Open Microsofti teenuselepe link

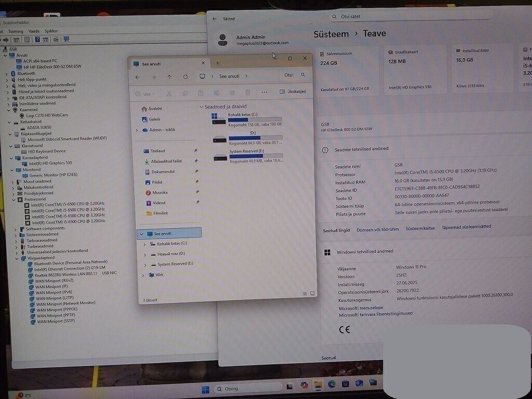361,308
